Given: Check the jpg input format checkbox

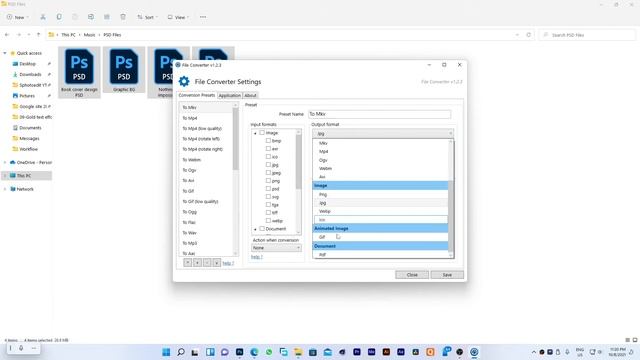Looking at the screenshot, I should point(268,164).
